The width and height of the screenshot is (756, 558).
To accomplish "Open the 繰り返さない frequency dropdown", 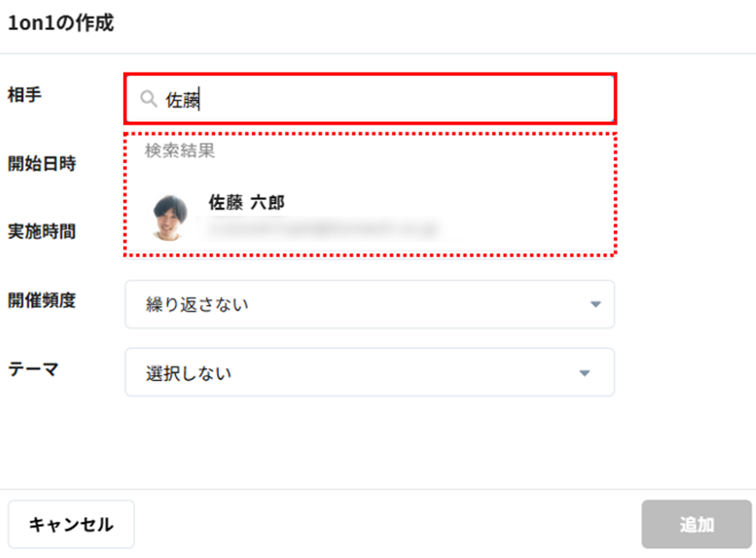I will tap(369, 304).
